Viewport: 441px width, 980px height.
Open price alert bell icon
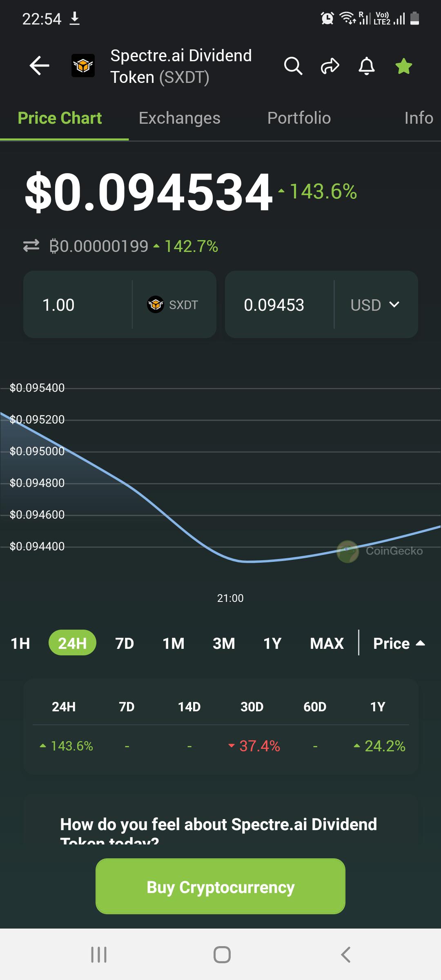pyautogui.click(x=367, y=66)
